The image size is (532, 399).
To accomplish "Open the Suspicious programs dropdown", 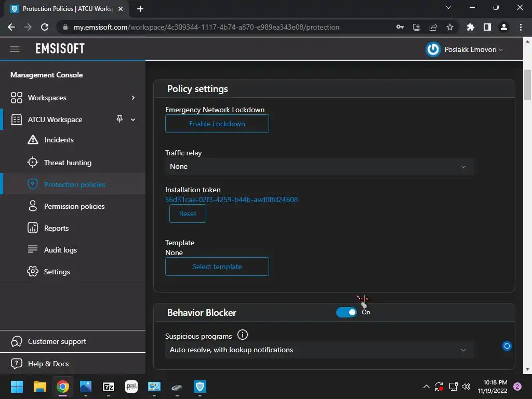I will pyautogui.click(x=319, y=350).
